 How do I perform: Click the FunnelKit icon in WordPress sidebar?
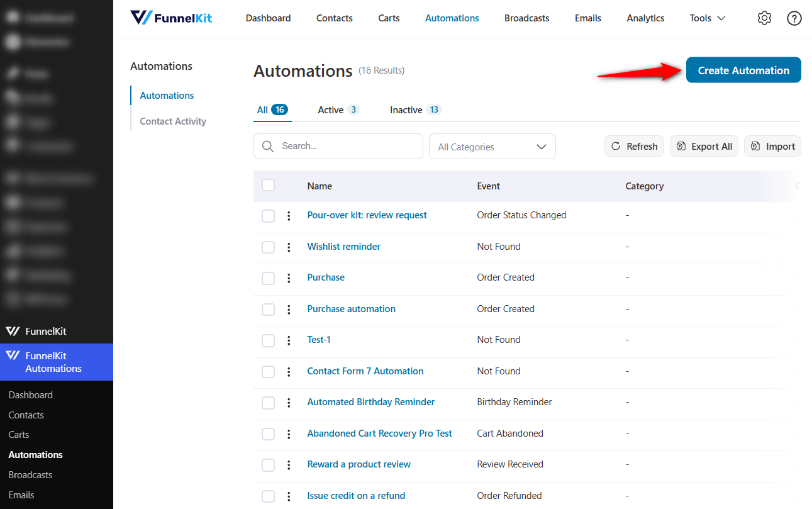pos(13,331)
